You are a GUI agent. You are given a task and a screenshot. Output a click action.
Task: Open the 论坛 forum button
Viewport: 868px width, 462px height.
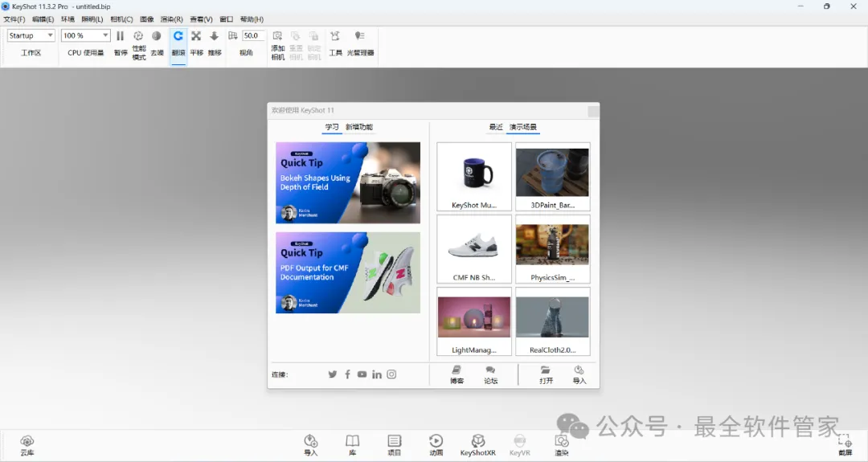pos(490,374)
